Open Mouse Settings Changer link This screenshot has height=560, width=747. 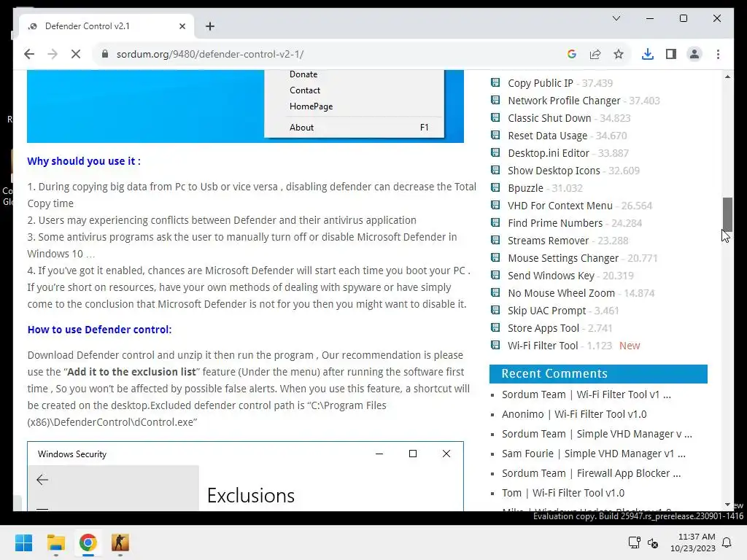[x=563, y=258]
